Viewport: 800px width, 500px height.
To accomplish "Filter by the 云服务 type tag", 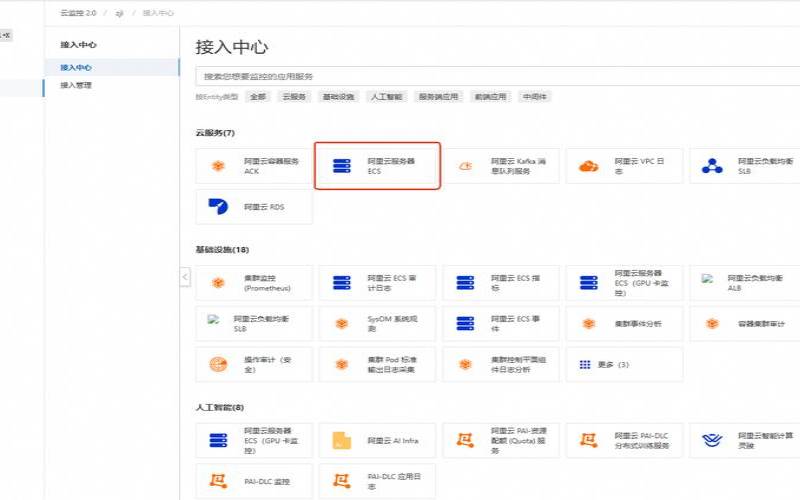I will [294, 96].
